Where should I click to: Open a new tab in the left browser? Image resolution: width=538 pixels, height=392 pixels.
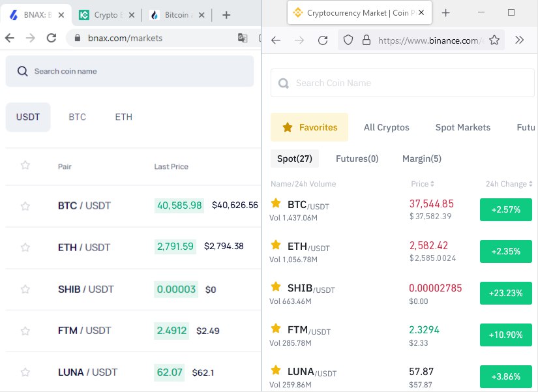tap(226, 15)
